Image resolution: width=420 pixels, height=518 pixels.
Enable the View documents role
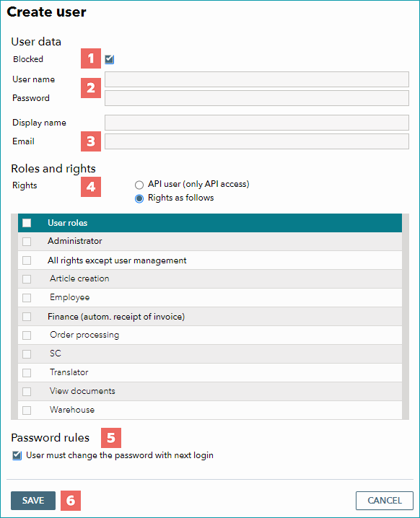pos(27,392)
